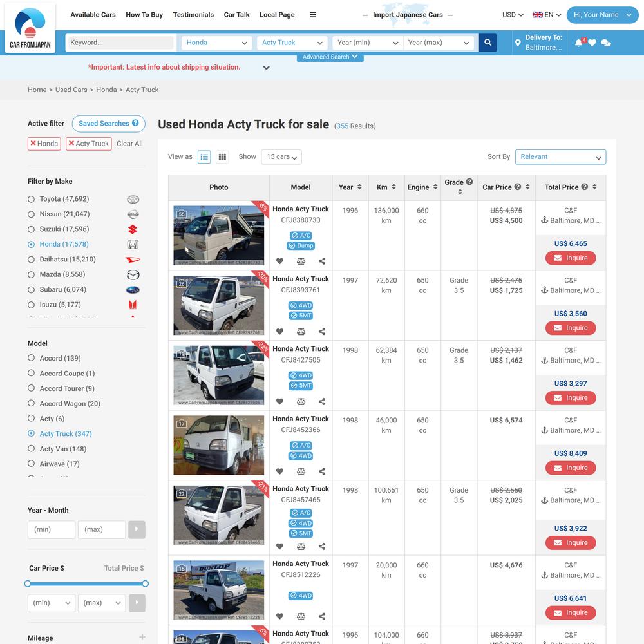644x644 pixels.
Task: Open the Year (max) dropdown
Action: coord(438,43)
